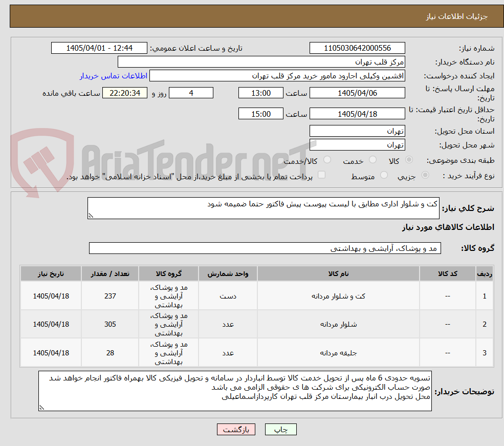The width and height of the screenshot is (504, 446).
Task: Click the page title جزئیات اطلاعات نیاز
Action: pos(457,16)
